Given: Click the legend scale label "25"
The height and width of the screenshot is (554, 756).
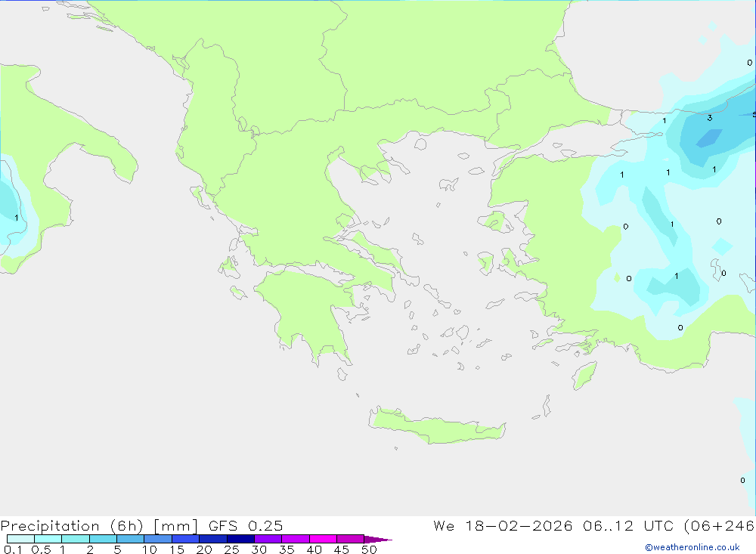Looking at the screenshot, I should [x=232, y=549].
